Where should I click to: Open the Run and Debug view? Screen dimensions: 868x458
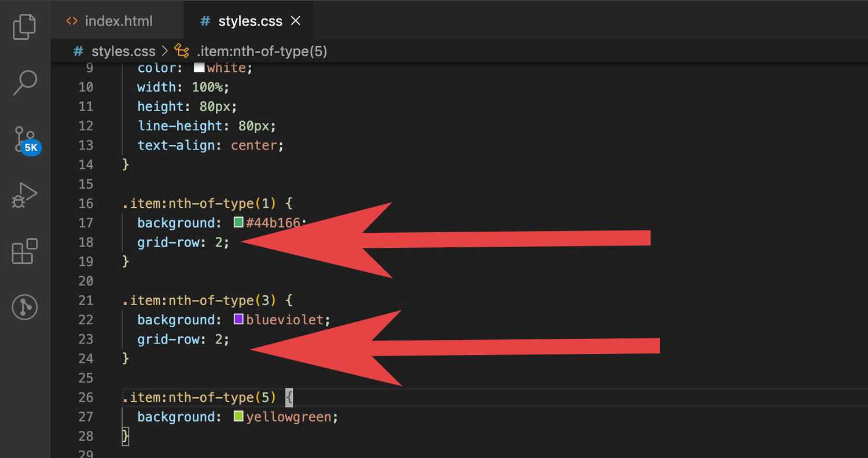24,196
